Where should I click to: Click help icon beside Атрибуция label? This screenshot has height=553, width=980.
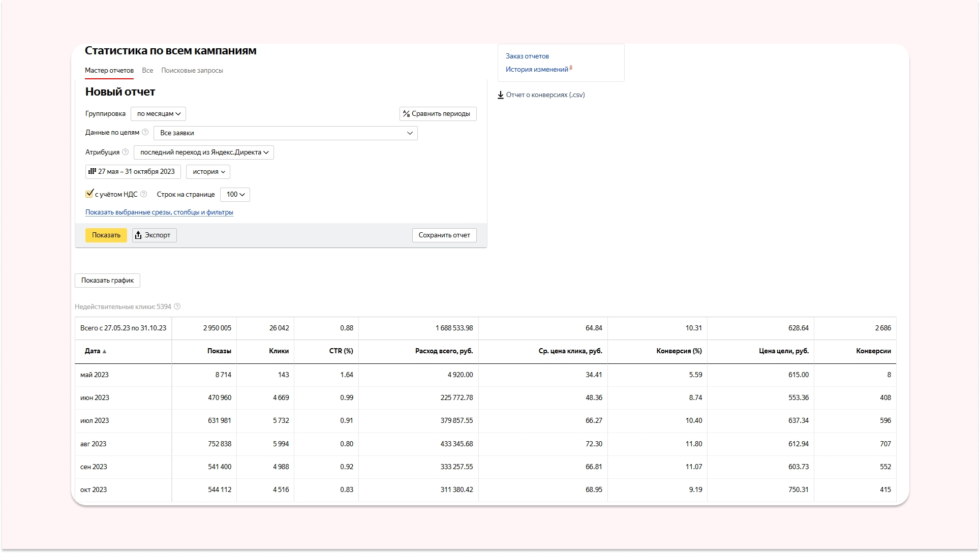tap(126, 152)
